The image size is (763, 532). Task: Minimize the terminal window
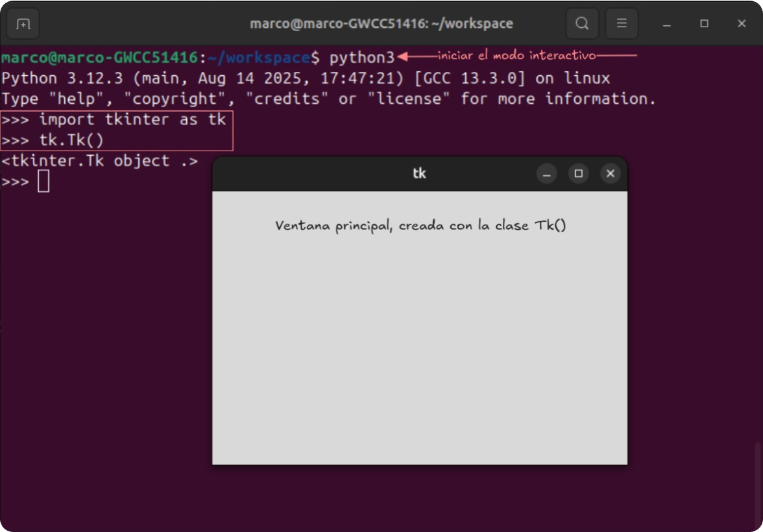point(666,23)
